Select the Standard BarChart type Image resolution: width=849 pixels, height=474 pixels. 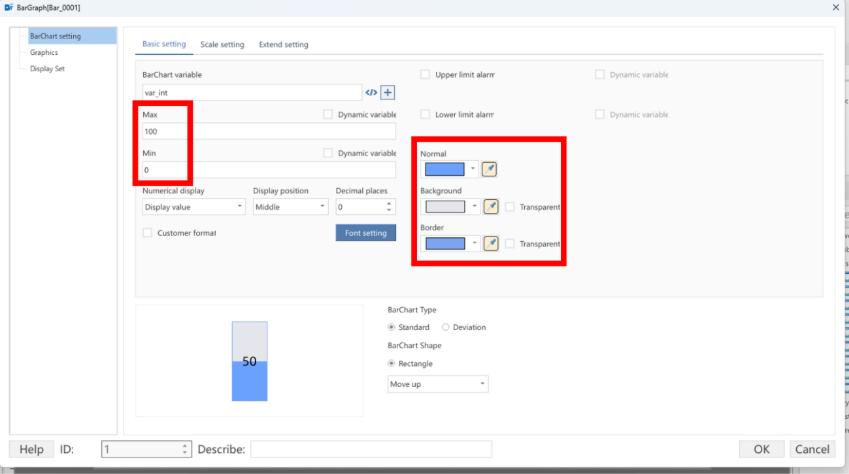point(391,327)
